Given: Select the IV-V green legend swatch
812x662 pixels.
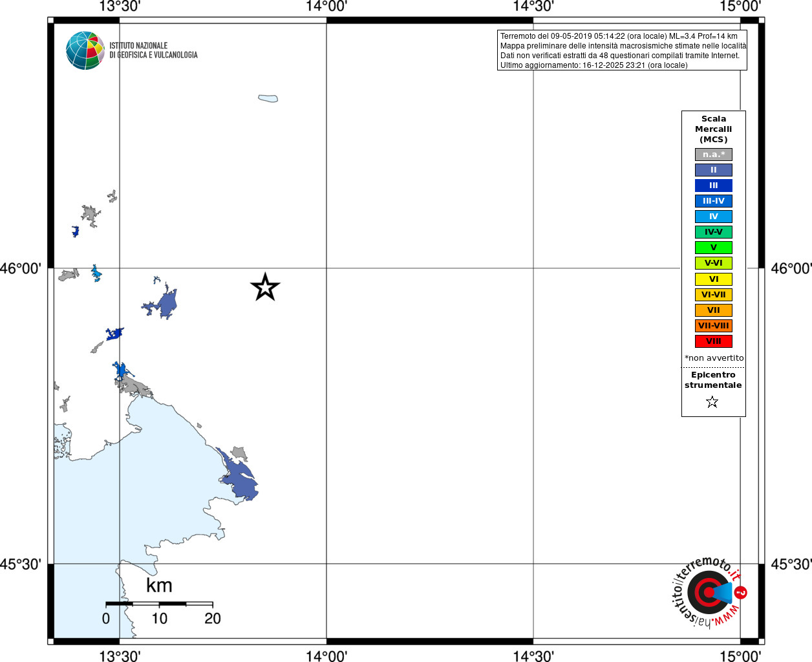Looking at the screenshot, I should pos(714,232).
